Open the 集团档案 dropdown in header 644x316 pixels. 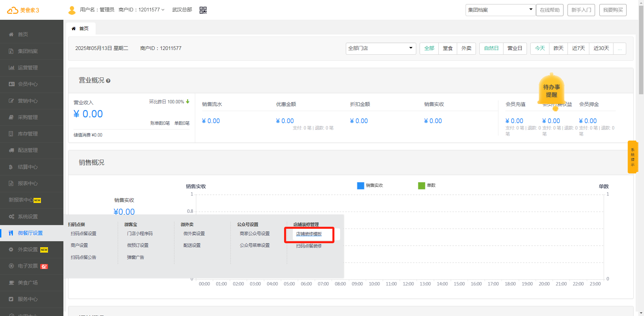pos(499,10)
